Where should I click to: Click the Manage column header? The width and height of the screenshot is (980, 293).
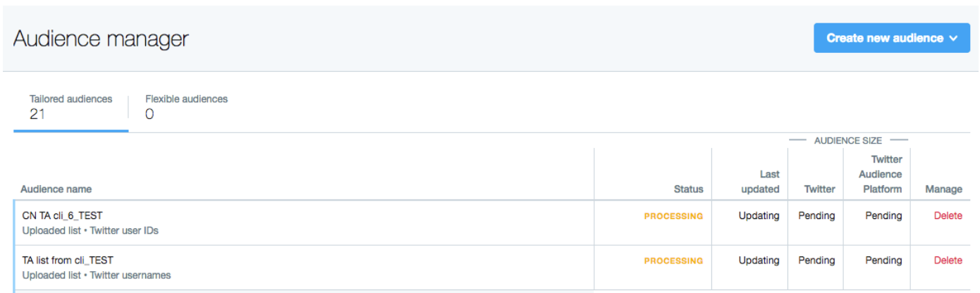click(943, 189)
